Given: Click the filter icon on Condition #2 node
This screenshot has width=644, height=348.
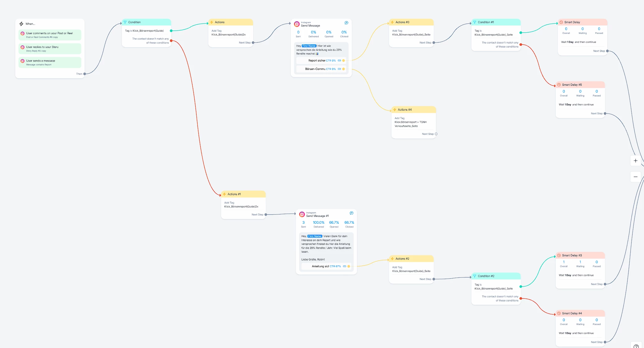Looking at the screenshot, I should 475,276.
